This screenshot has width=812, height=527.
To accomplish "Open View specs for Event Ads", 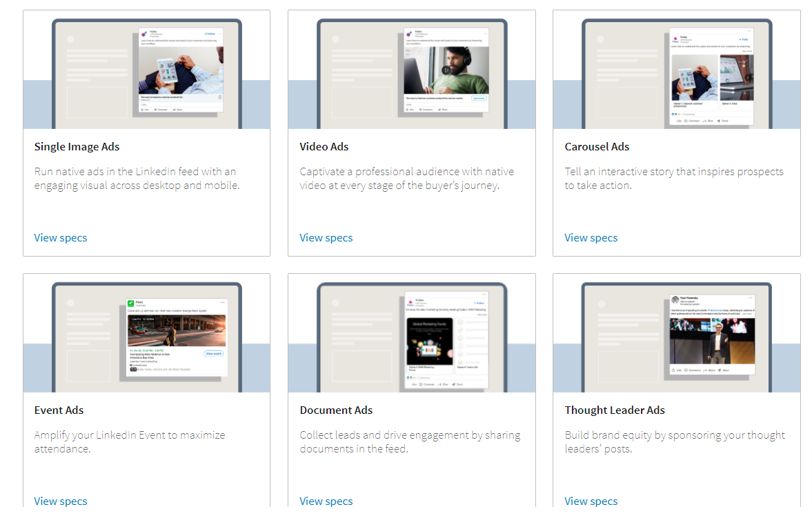I will pos(61,501).
